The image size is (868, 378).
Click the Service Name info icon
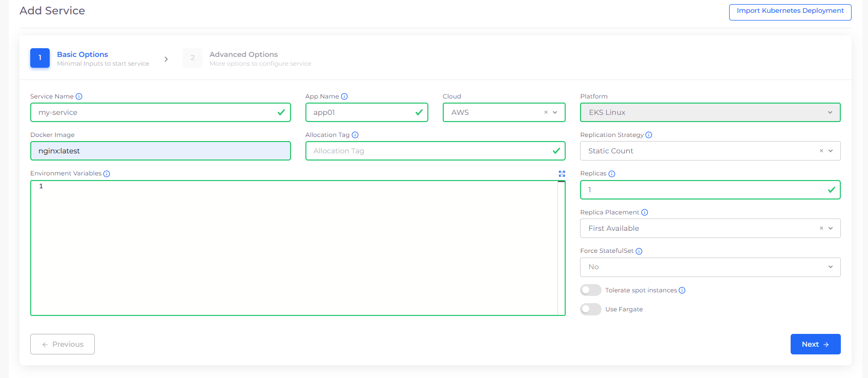tap(79, 96)
